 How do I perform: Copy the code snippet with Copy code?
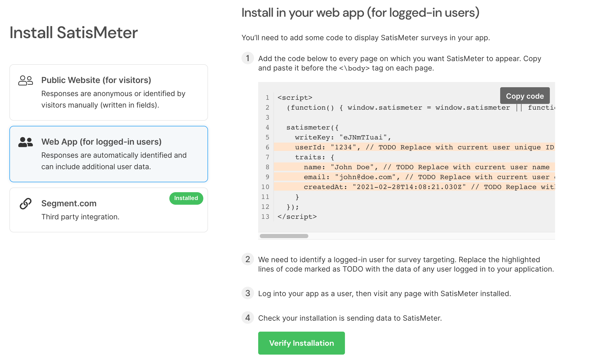(525, 96)
